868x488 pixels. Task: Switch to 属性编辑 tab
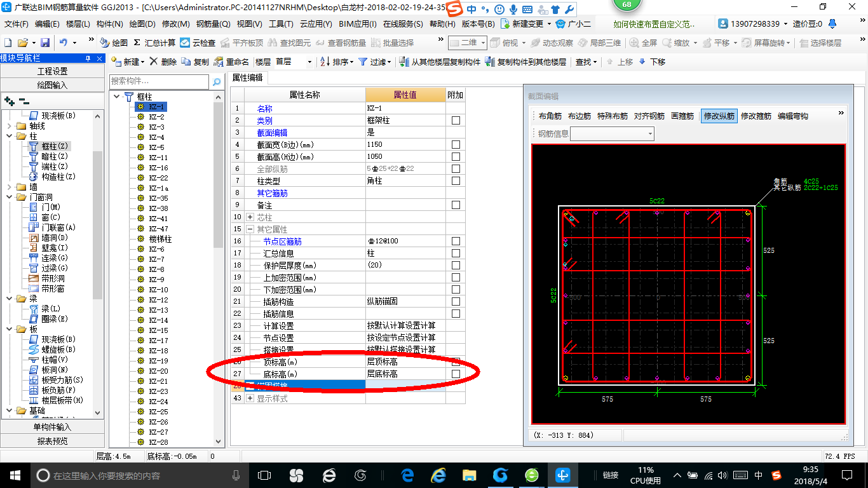tap(247, 78)
